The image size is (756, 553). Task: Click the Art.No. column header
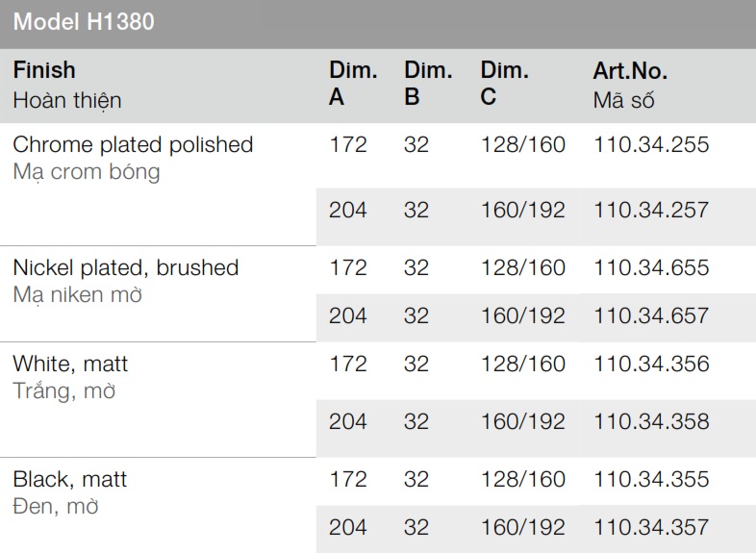(x=631, y=71)
